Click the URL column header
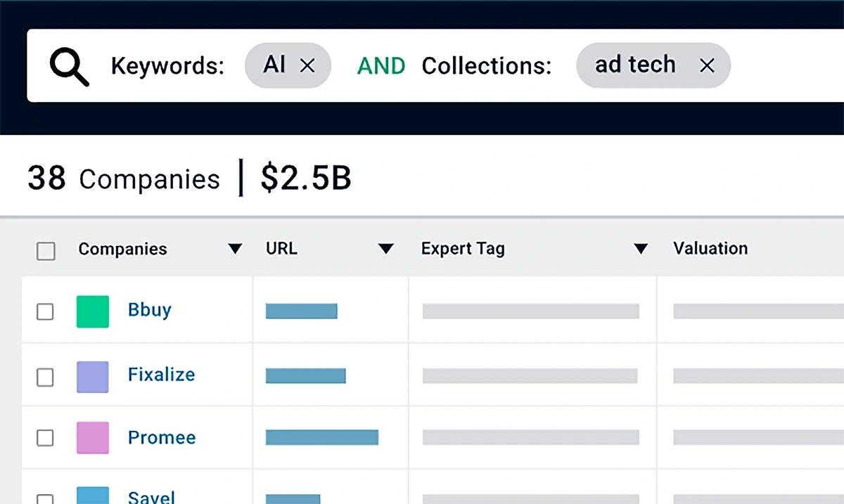Image resolution: width=844 pixels, height=504 pixels. (x=281, y=248)
